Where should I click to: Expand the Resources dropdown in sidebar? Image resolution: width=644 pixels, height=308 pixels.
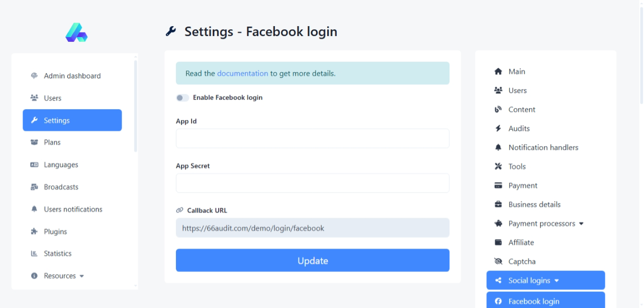64,276
